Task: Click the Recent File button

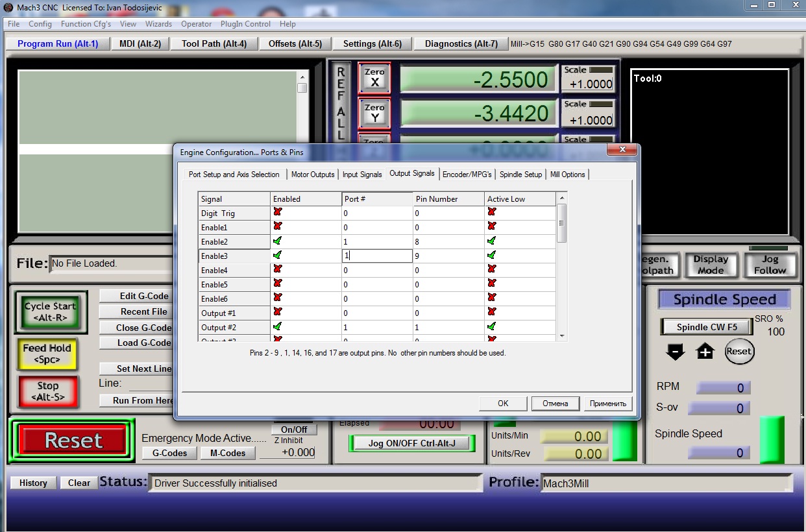Action: [136, 311]
